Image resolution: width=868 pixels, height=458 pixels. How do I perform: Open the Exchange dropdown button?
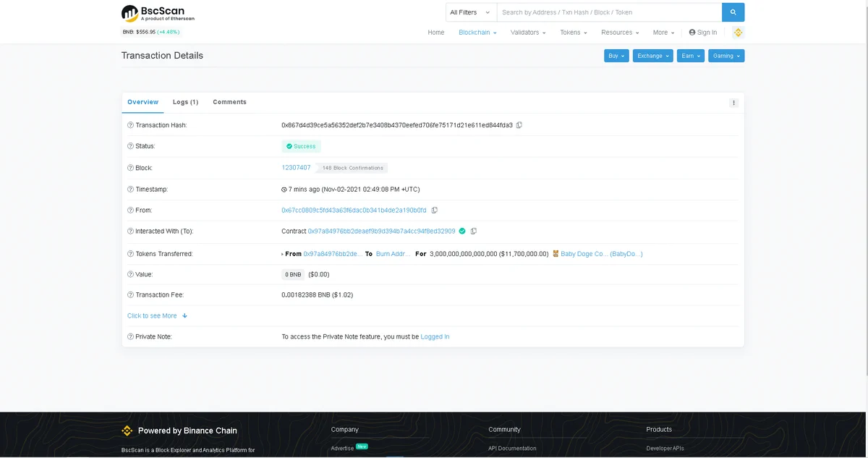[x=653, y=56]
